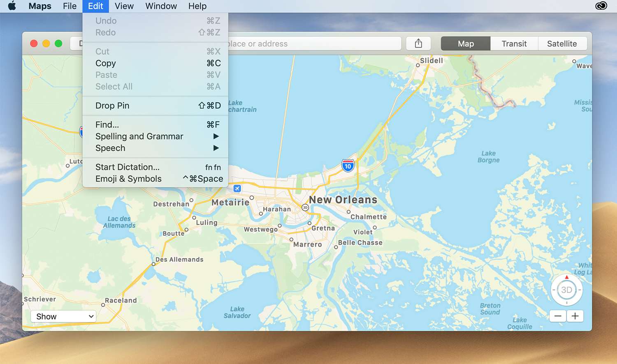Choose Emoji & Symbols menu item
This screenshot has height=364, width=617.
[155, 179]
